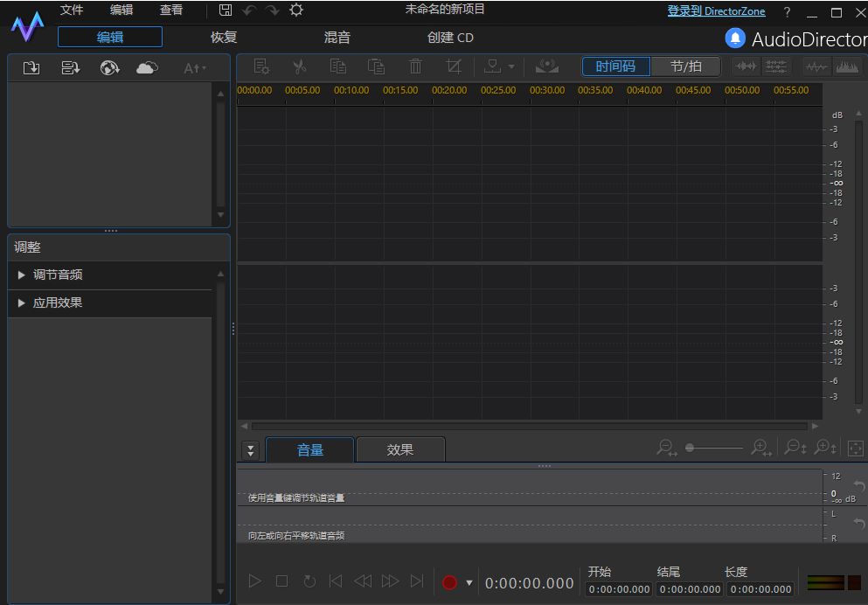This screenshot has height=605, width=868.
Task: Open the download from web globe icon
Action: pos(109,66)
